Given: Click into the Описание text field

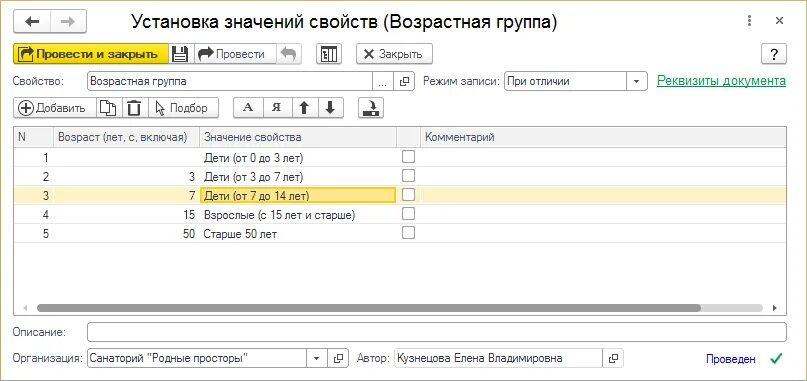Looking at the screenshot, I should (437, 332).
